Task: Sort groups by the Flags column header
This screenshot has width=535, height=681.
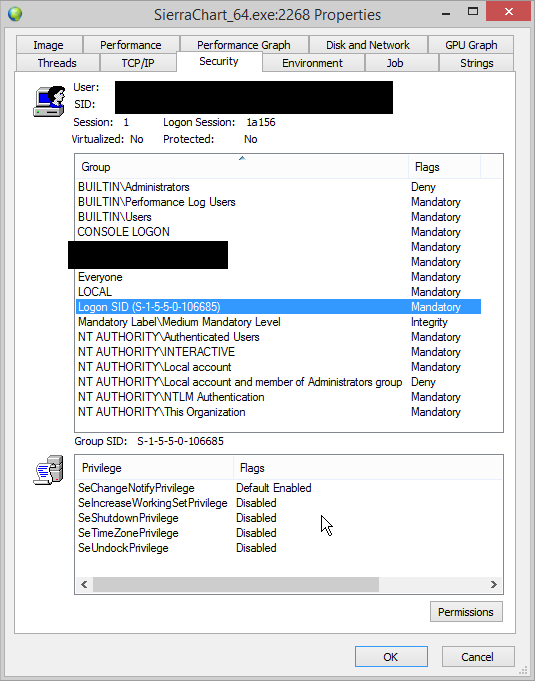Action: pos(444,167)
